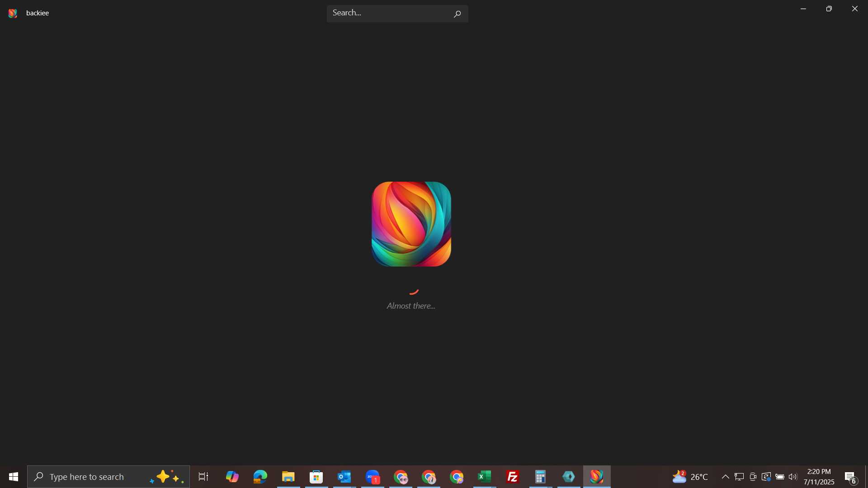Open the teal hexagon app in taskbar

click(569, 477)
